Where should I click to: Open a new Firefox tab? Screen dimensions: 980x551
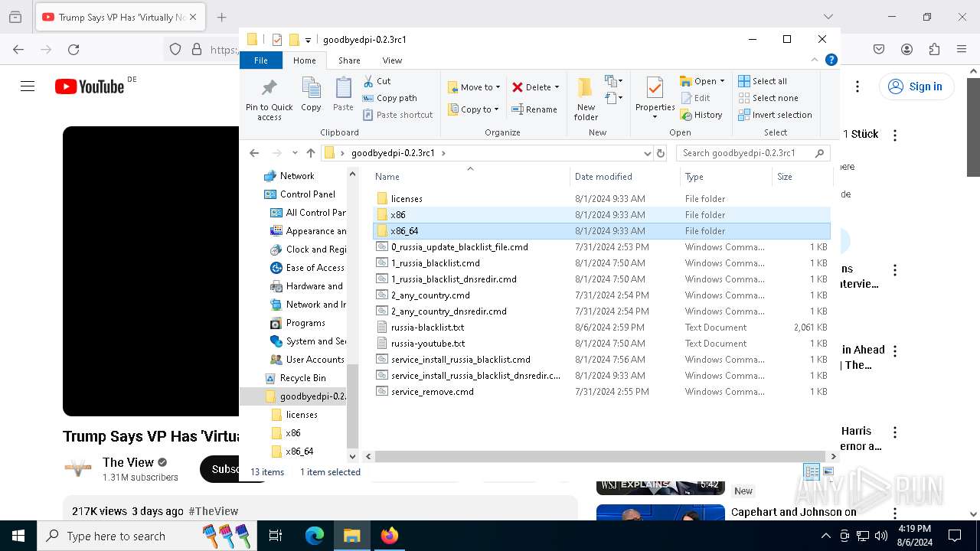pos(221,17)
